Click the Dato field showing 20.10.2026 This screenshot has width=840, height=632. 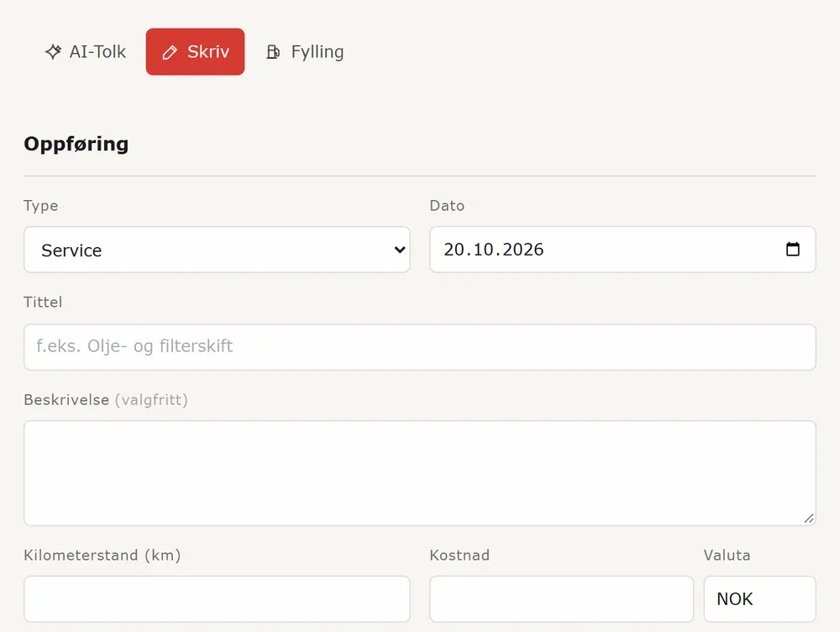[x=622, y=250]
